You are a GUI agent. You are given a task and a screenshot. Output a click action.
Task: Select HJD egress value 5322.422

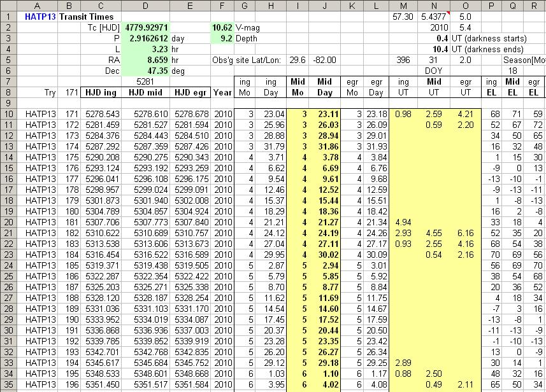coord(190,276)
